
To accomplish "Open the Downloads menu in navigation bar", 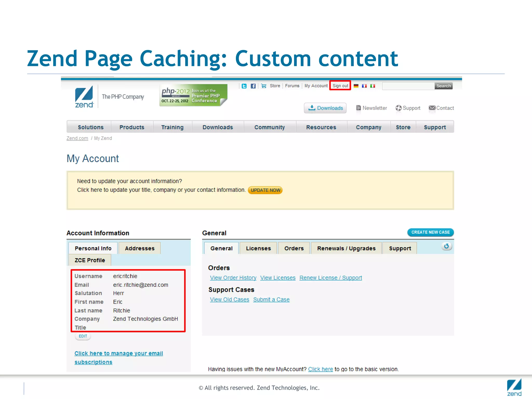I will 218,127.
